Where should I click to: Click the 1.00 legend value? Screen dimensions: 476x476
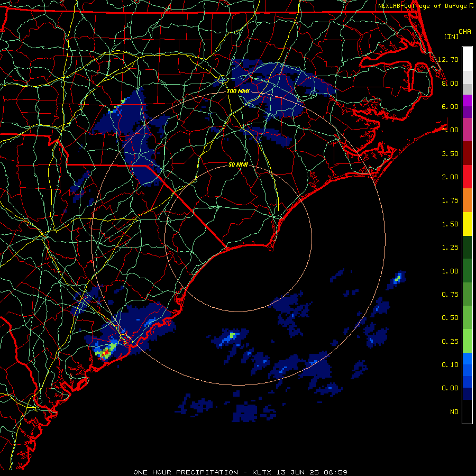click(450, 271)
